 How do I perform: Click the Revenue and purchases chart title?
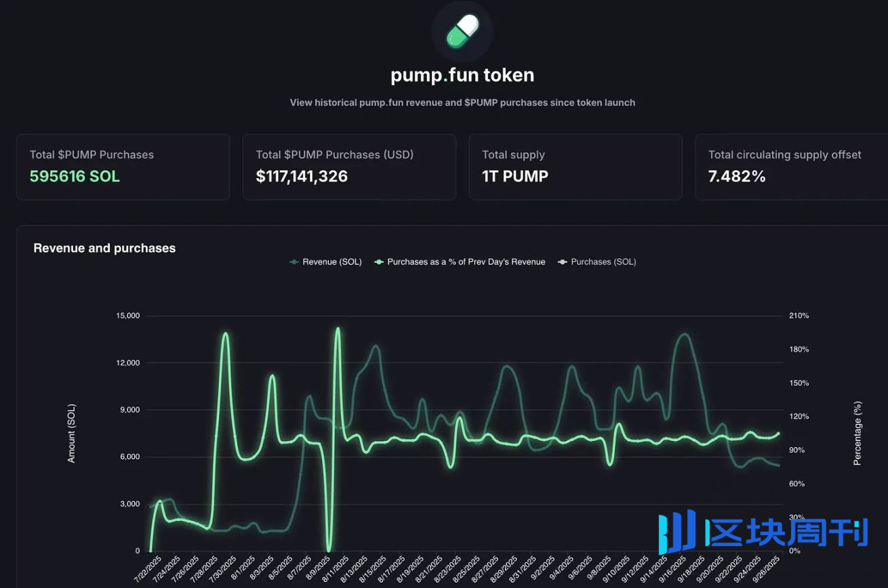click(104, 248)
